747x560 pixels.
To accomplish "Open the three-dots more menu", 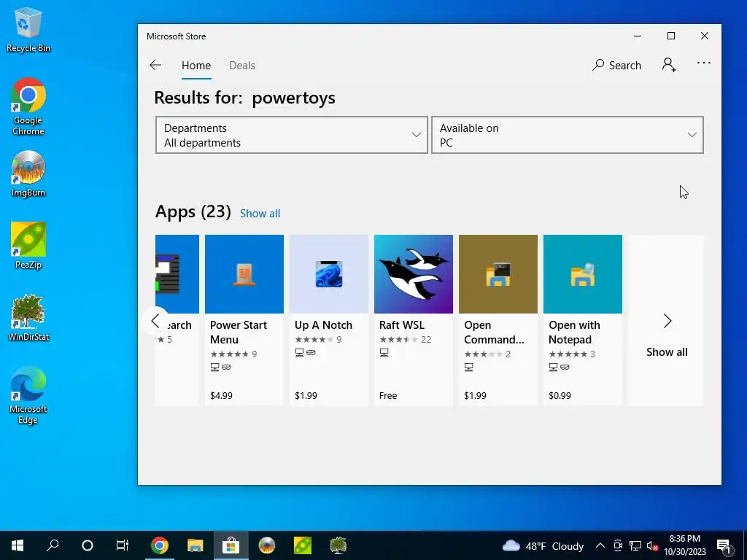I will tap(704, 63).
